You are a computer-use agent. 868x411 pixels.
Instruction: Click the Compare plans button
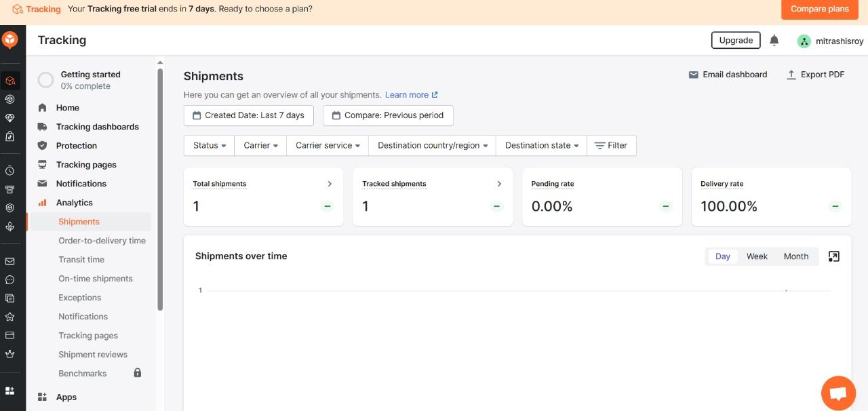(x=819, y=9)
